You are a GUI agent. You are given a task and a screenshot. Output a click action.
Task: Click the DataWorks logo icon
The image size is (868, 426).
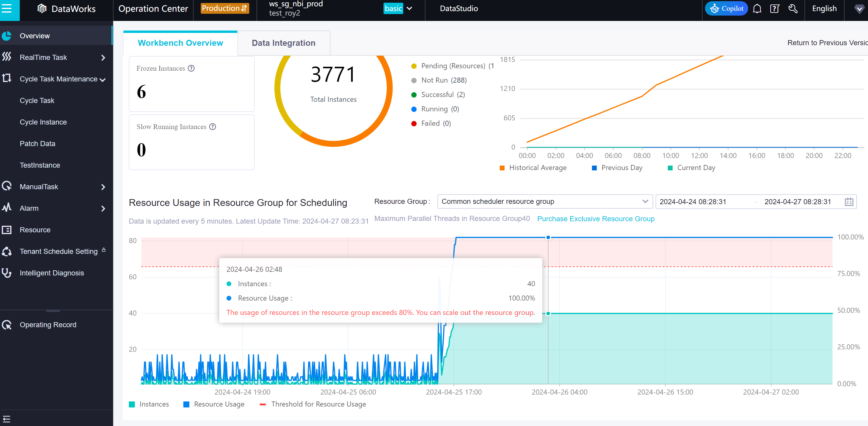point(42,8)
